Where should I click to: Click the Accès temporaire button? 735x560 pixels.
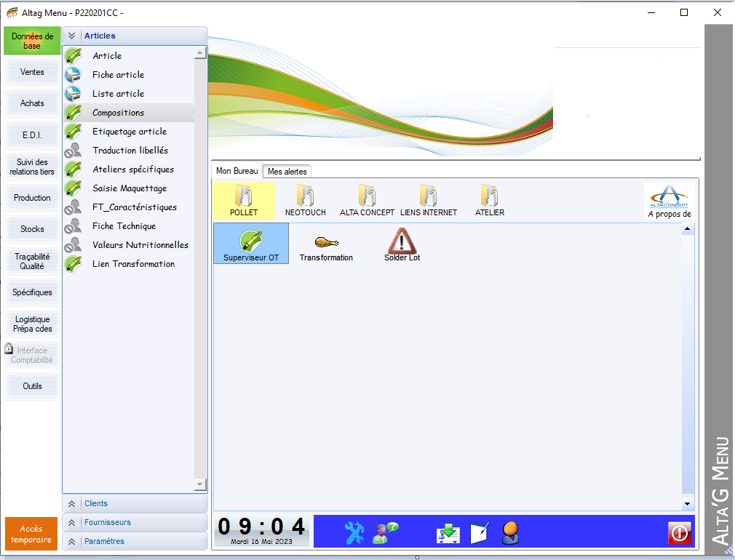click(x=31, y=535)
